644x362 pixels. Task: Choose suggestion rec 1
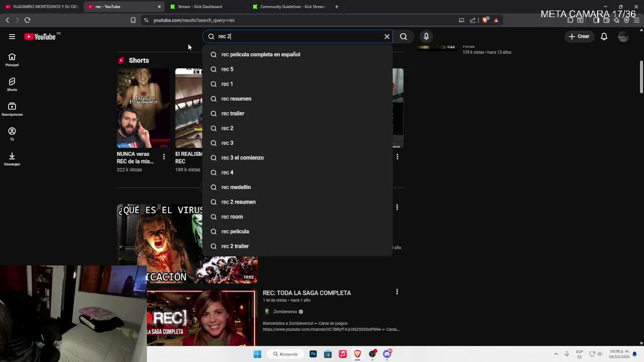pos(297,84)
